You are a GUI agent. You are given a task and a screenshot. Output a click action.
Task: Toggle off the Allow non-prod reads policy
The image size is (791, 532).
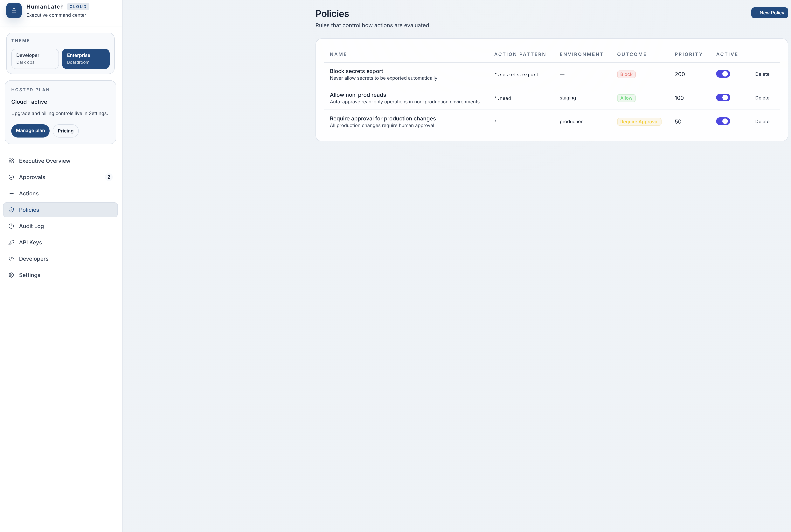[x=723, y=98]
